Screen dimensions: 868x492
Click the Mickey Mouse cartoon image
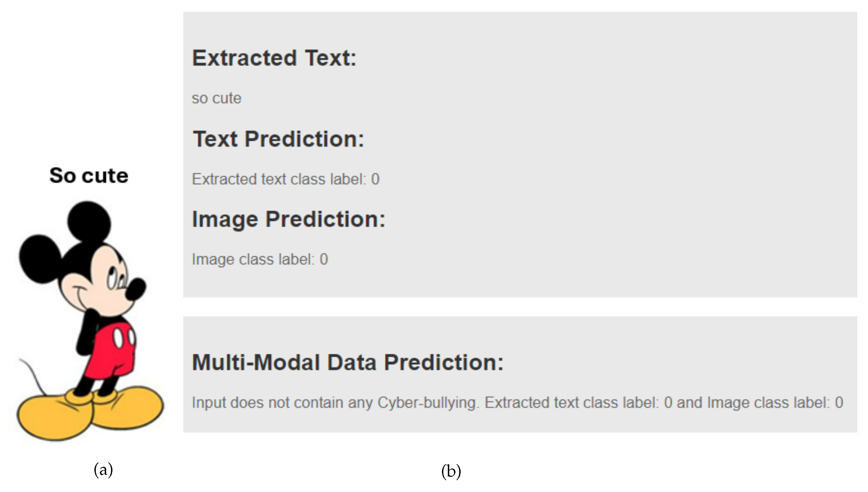[90, 321]
